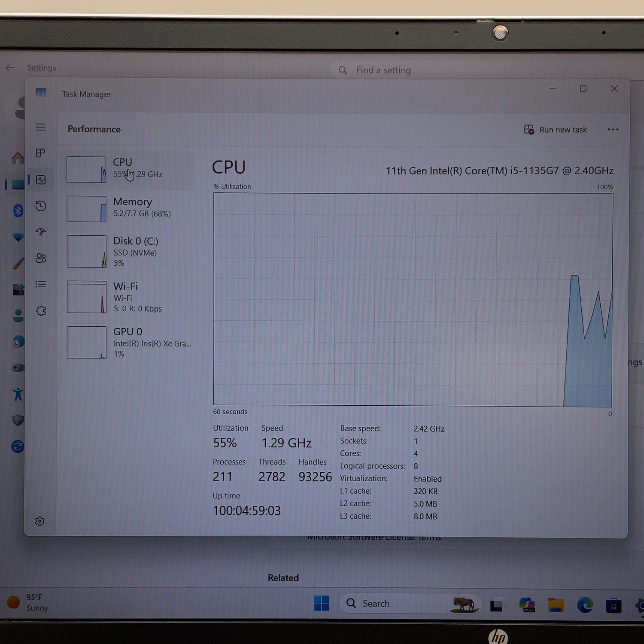The image size is (644, 644).
Task: Click the 93256 handles value
Action: (x=315, y=477)
